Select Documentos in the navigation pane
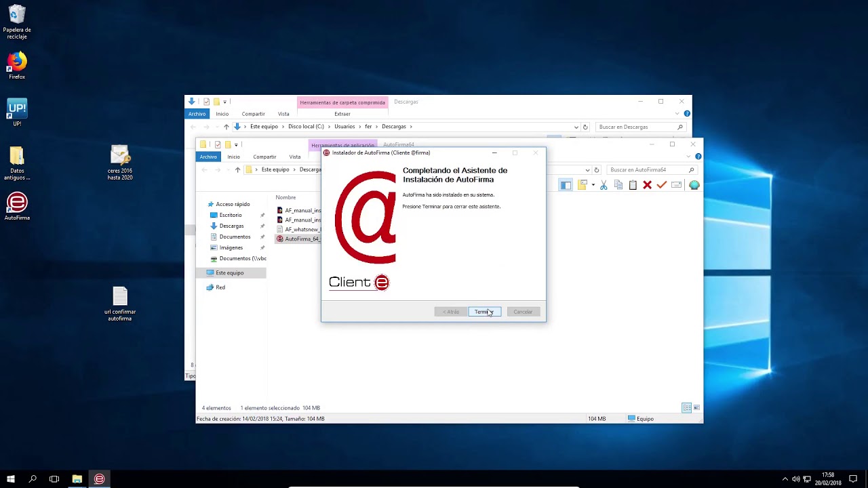Viewport: 868px width, 488px height. click(x=235, y=237)
